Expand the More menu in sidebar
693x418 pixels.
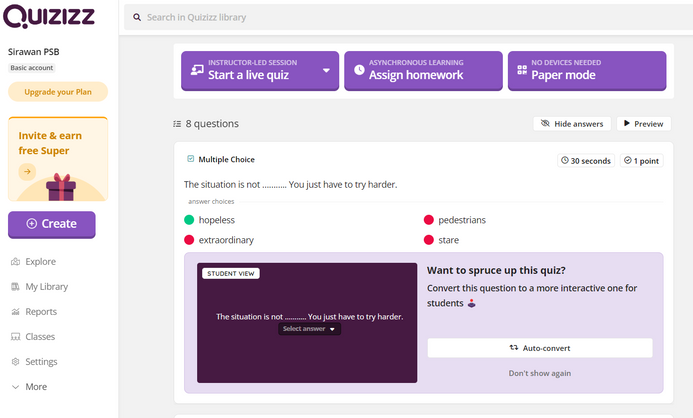point(28,387)
